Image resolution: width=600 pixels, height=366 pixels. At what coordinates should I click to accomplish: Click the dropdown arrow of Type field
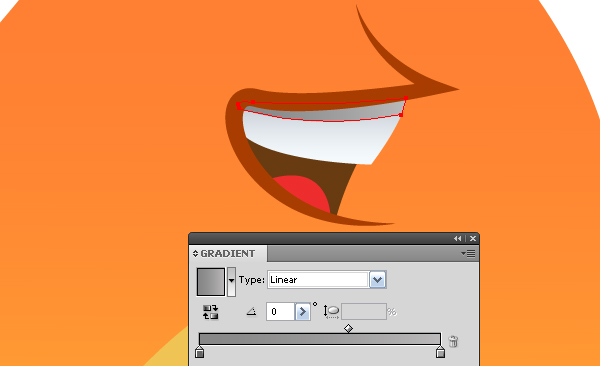coord(377,280)
